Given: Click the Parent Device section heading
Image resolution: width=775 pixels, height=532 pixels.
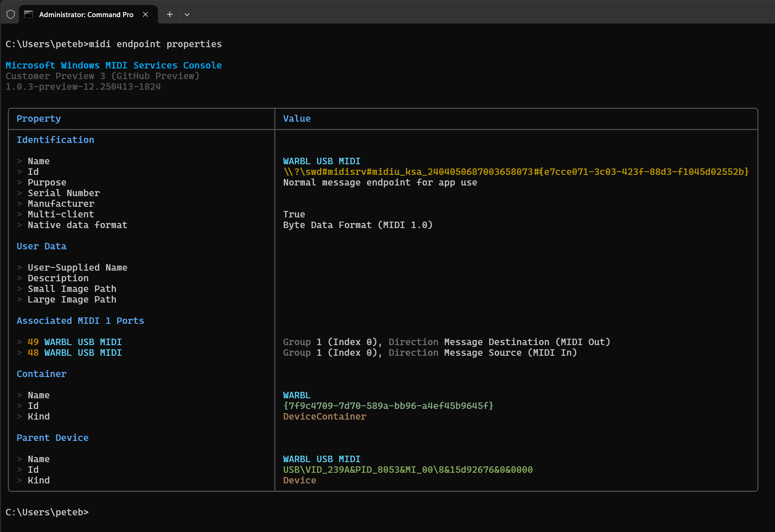Looking at the screenshot, I should [52, 438].
